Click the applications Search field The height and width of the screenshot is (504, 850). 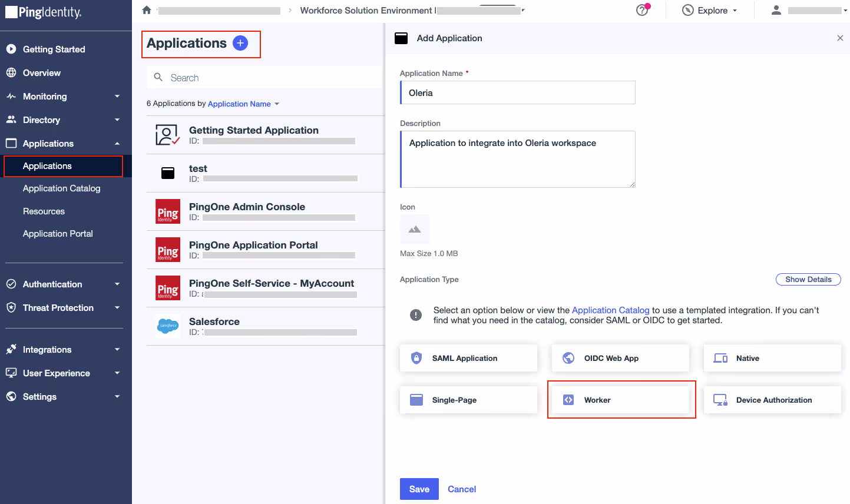(x=264, y=77)
